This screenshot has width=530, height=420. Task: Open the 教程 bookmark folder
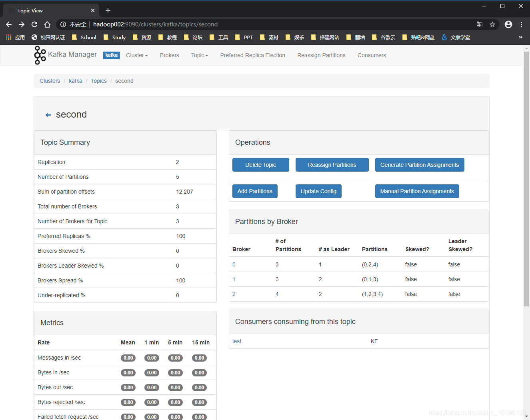tap(168, 37)
